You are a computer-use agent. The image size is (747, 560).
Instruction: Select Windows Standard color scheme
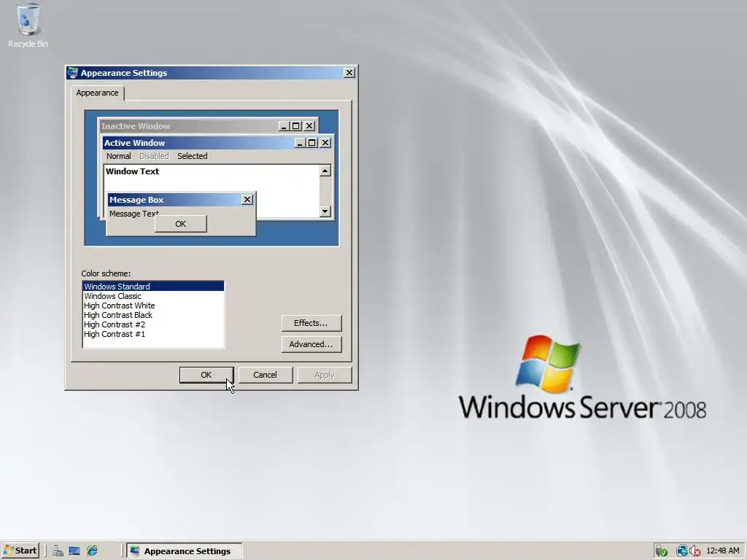coord(153,286)
